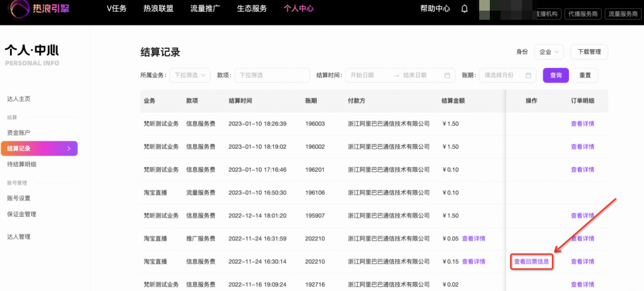Image resolution: width=644 pixels, height=291 pixels.
Task: Select 推广服务费 cell in table
Action: point(201,239)
